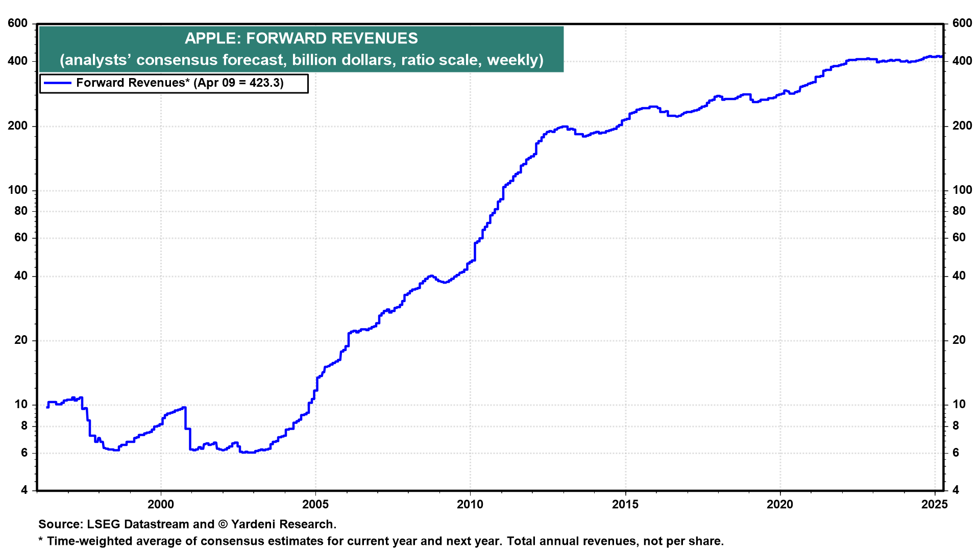Click the 2010 year label on x-axis

point(470,505)
